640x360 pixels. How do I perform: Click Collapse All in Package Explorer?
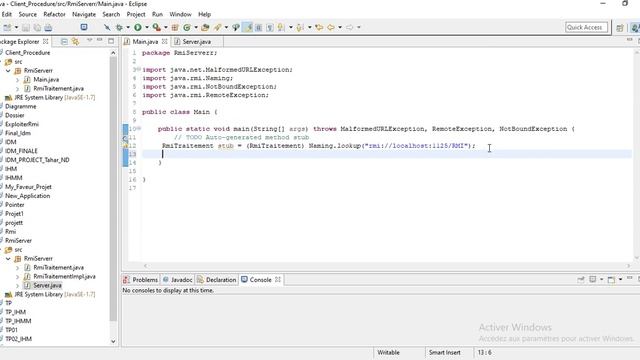tap(64, 41)
